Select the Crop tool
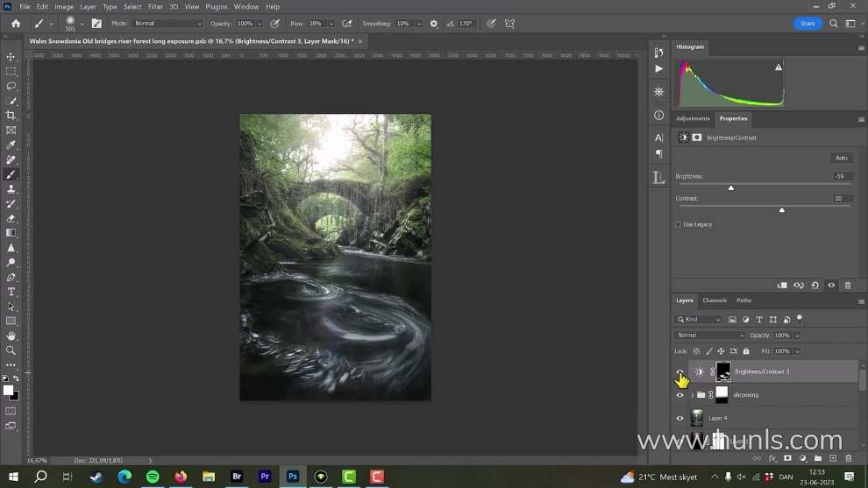The width and height of the screenshot is (868, 488). [x=11, y=116]
